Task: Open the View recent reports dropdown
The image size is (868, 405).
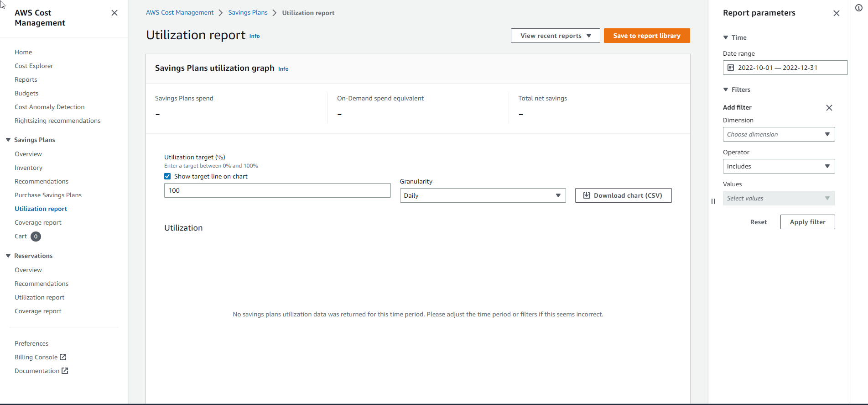Action: click(555, 36)
